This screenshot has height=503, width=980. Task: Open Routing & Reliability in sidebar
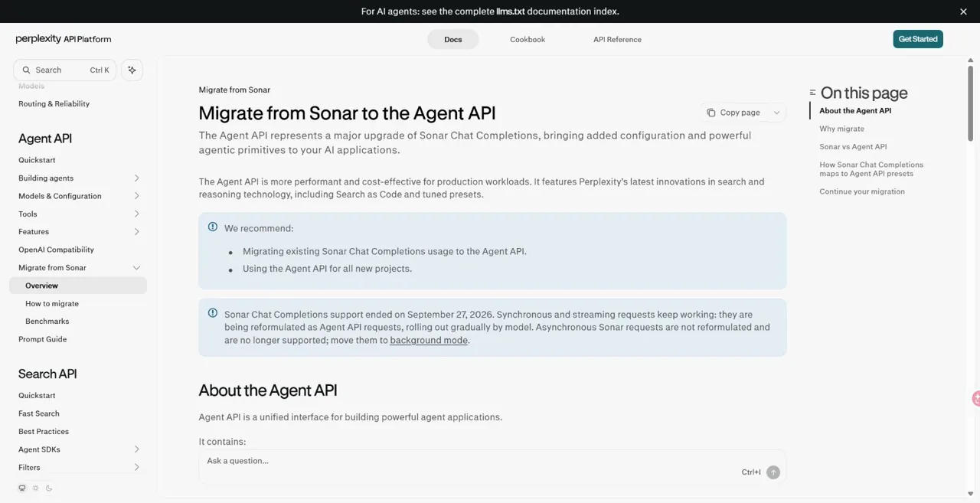coord(54,103)
